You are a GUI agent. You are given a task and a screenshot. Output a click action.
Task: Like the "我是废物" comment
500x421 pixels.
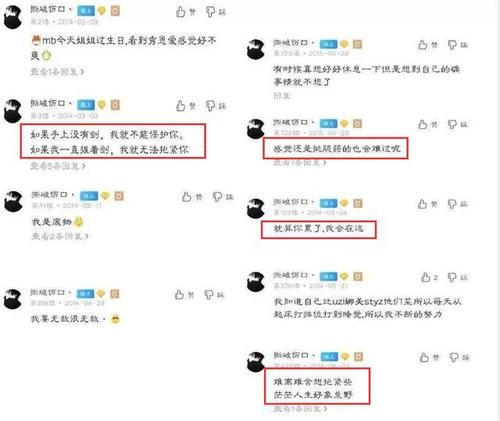[192, 197]
